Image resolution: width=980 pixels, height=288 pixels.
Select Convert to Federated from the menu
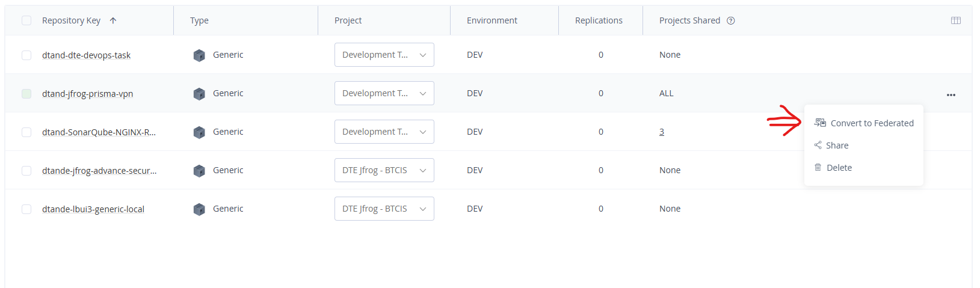click(x=864, y=123)
